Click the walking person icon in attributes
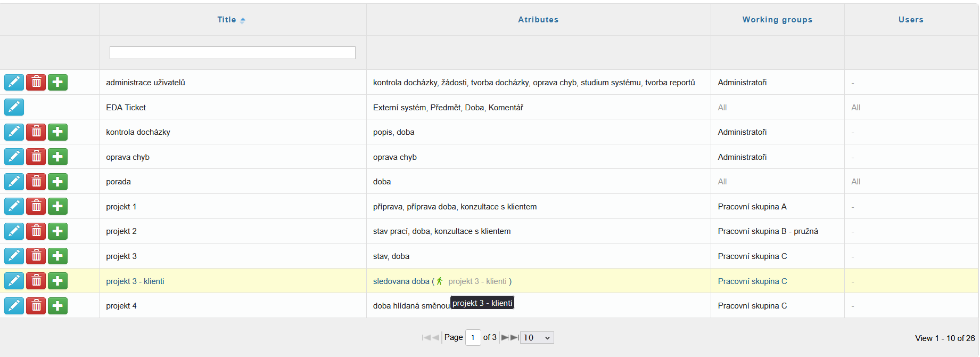 pyautogui.click(x=440, y=281)
